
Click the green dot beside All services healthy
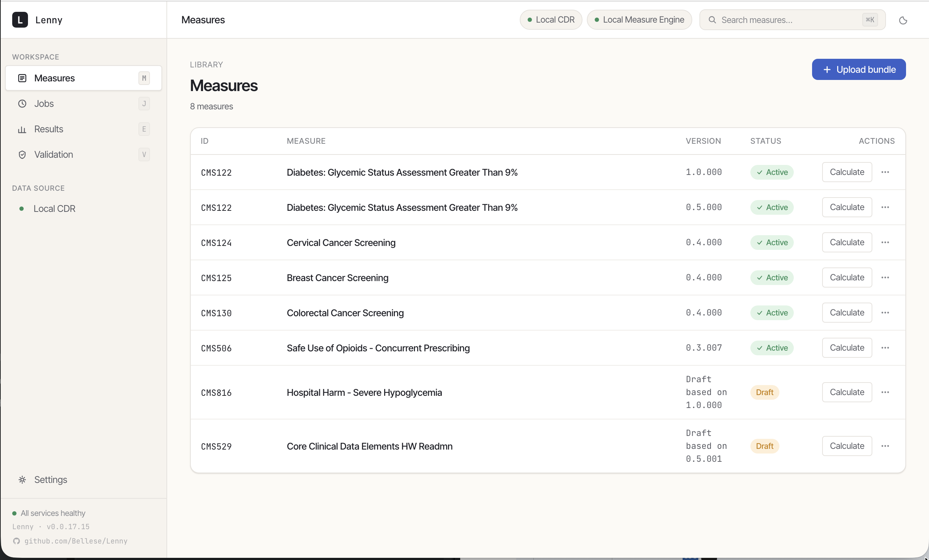pyautogui.click(x=14, y=513)
